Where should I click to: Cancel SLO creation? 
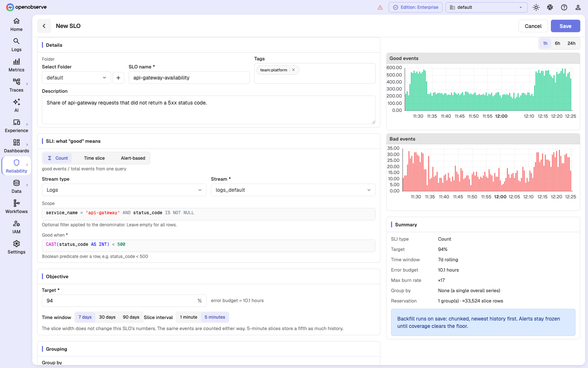(x=533, y=26)
